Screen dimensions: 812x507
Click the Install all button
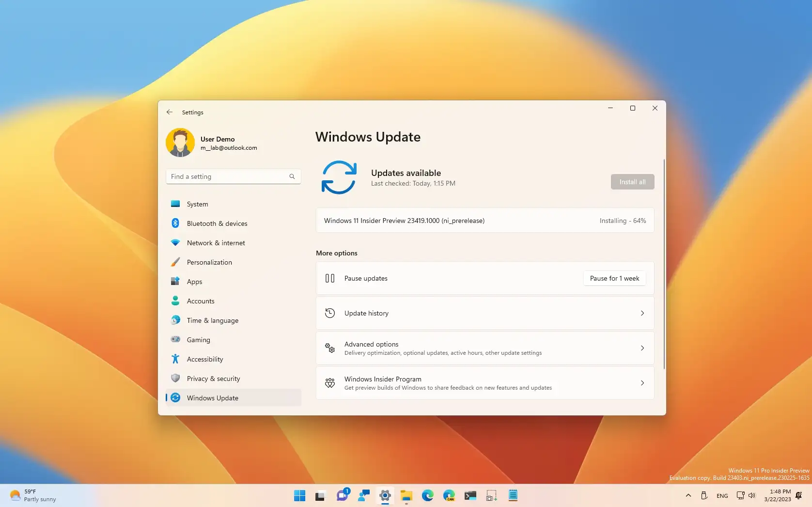[x=632, y=182]
